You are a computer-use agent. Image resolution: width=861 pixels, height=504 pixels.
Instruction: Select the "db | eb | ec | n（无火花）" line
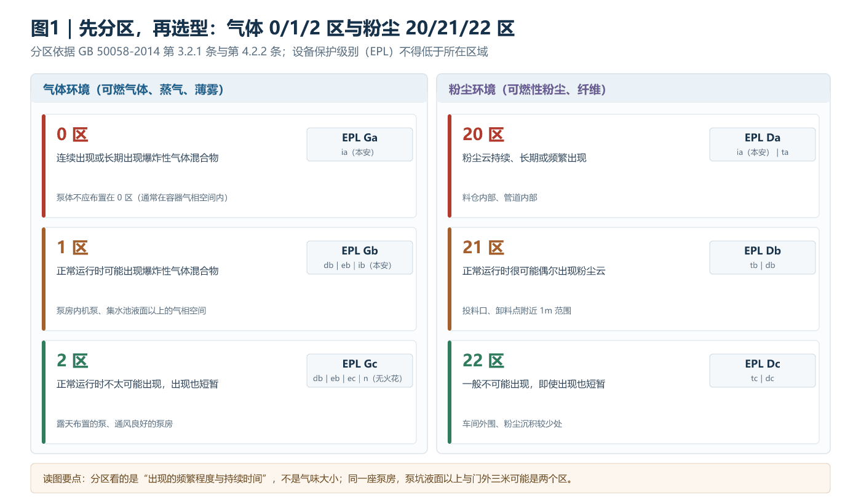[x=357, y=379]
